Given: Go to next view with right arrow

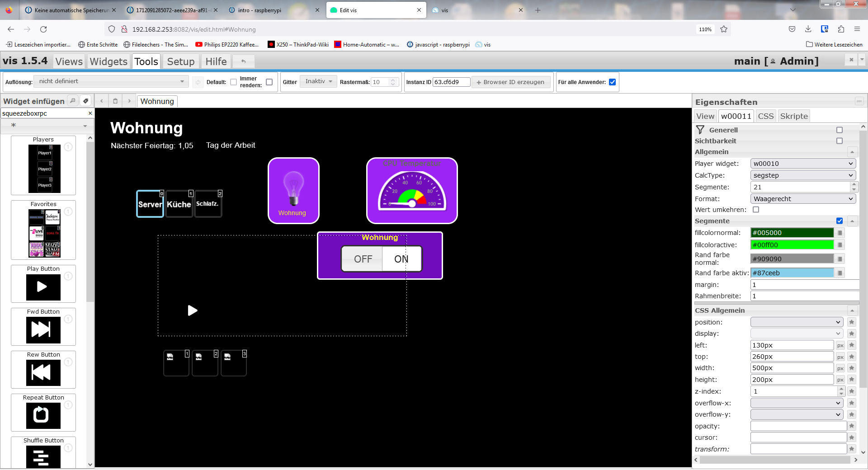Looking at the screenshot, I should pos(129,101).
